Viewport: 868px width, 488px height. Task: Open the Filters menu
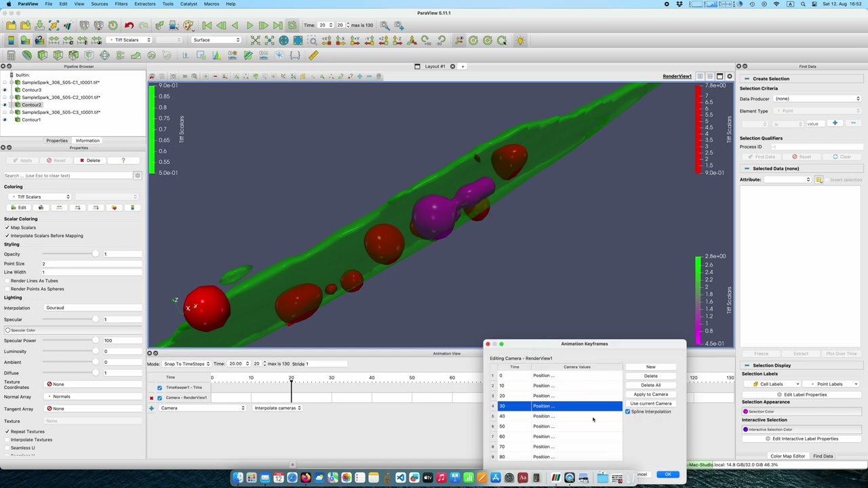(x=121, y=4)
